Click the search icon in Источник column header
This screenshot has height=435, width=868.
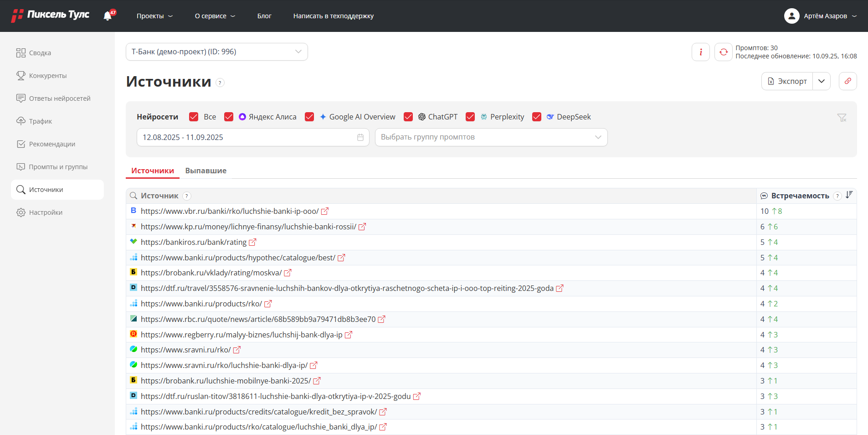tap(134, 196)
